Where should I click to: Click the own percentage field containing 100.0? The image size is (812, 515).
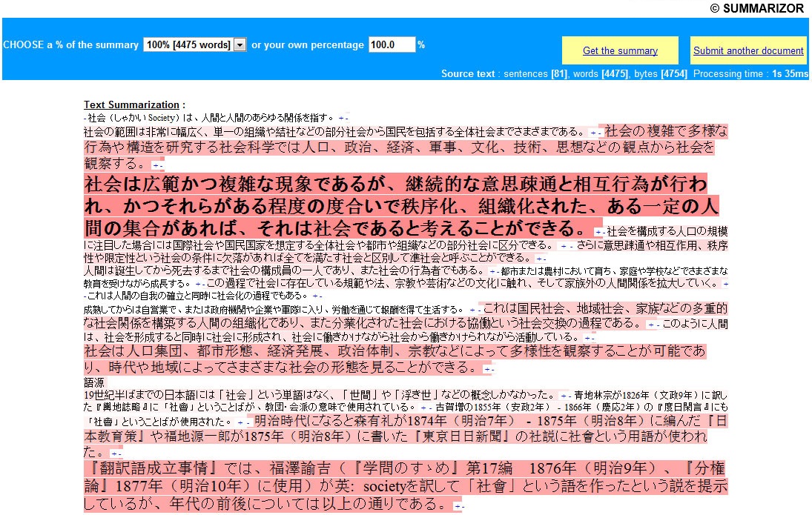[392, 44]
